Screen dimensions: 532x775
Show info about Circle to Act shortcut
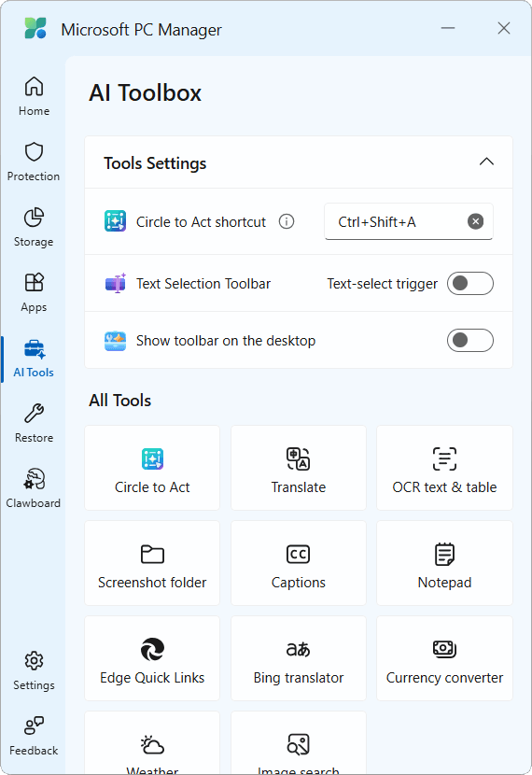[x=287, y=221]
